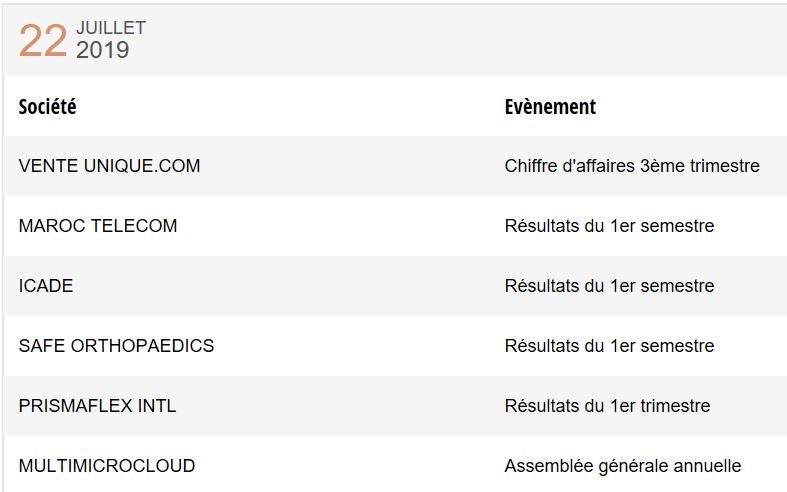Viewport: 787px width, 492px height.
Task: Click the Résultats du 1er semestre event for MAROC TELECOM
Action: coord(609,226)
